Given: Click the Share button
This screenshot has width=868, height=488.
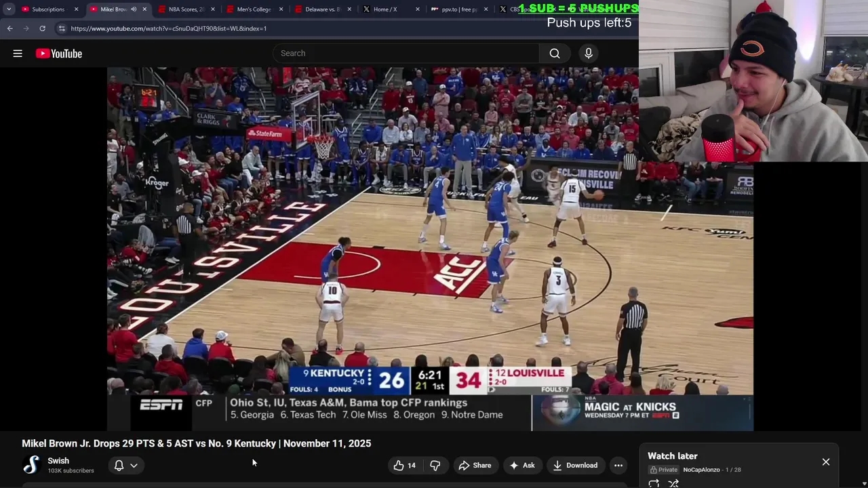Looking at the screenshot, I should 475,466.
